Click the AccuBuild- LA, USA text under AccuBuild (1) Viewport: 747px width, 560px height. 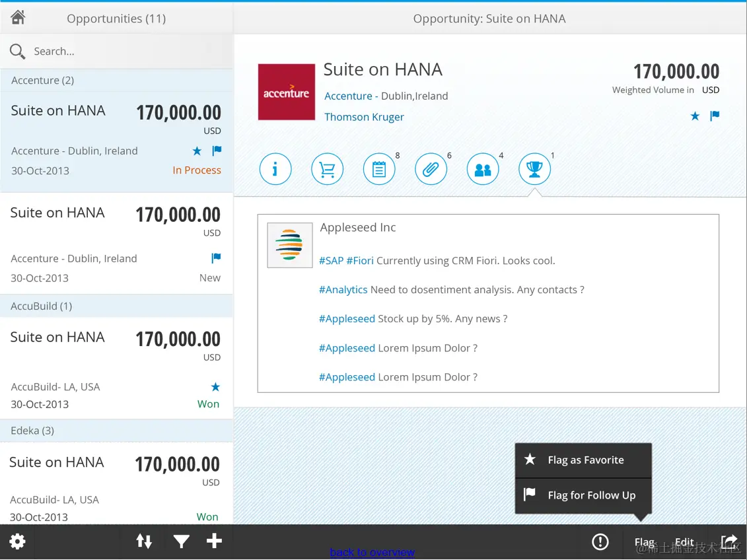pyautogui.click(x=55, y=387)
